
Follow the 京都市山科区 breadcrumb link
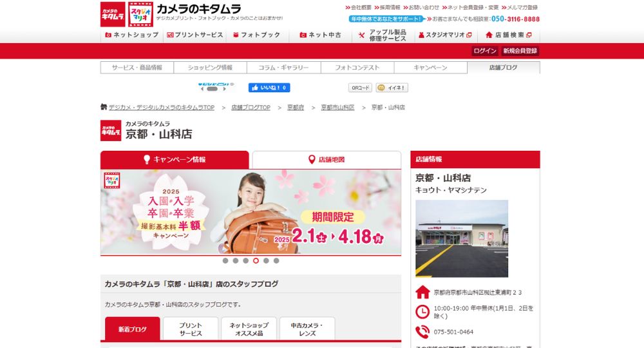pos(337,108)
